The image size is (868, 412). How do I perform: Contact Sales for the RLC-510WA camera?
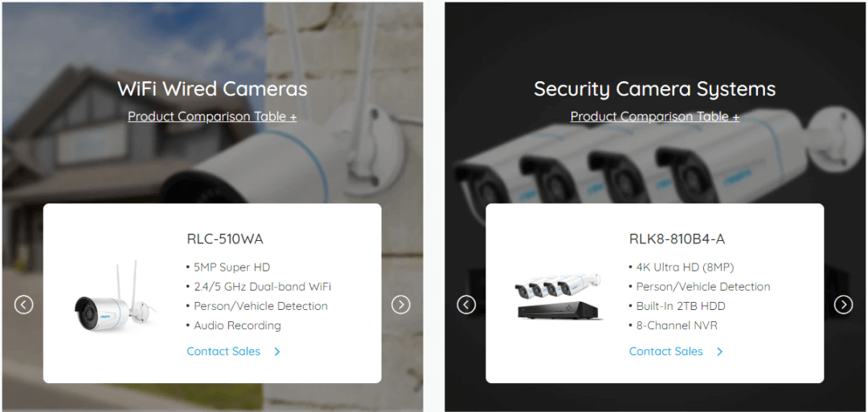[223, 351]
